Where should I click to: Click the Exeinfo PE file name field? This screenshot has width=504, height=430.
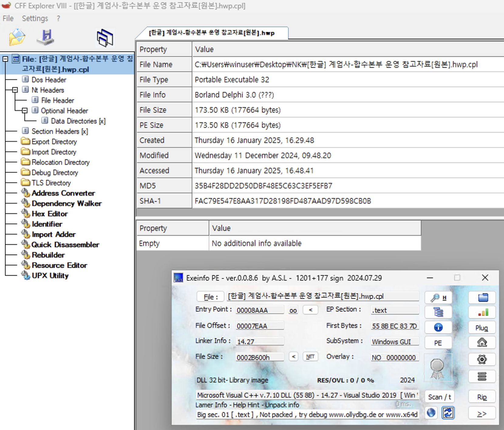323,296
